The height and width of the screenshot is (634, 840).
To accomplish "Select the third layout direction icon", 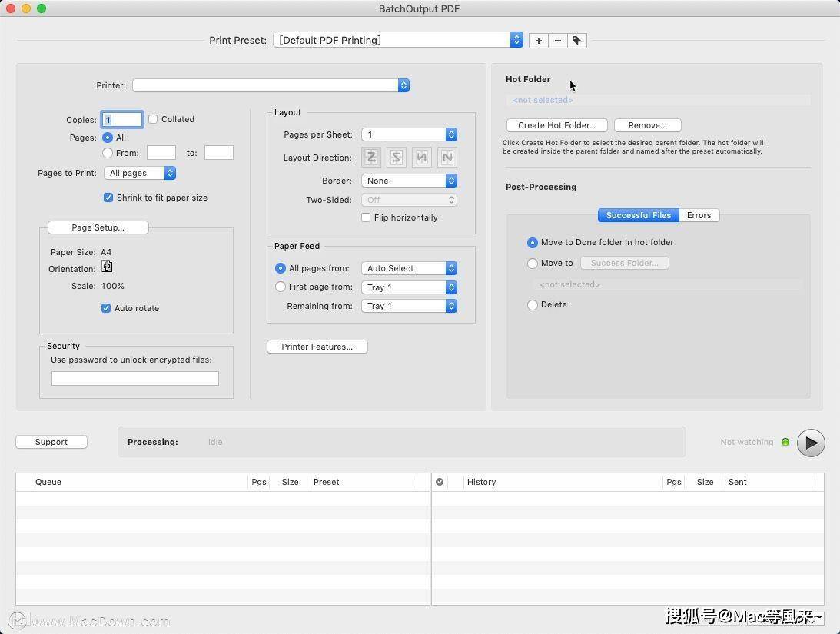I will [x=422, y=158].
